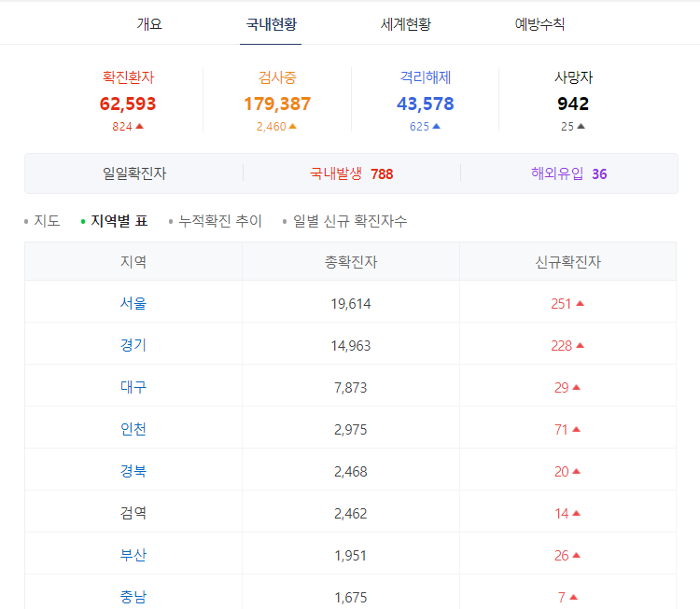Viewport: 700px width, 609px height.
Task: Click 인천 total value 2,975
Action: [x=350, y=430]
